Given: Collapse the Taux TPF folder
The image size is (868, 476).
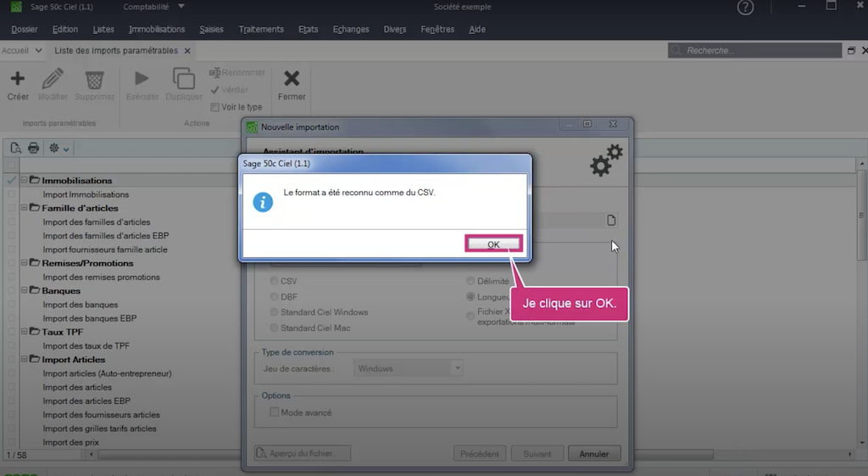Looking at the screenshot, I should click(x=25, y=332).
